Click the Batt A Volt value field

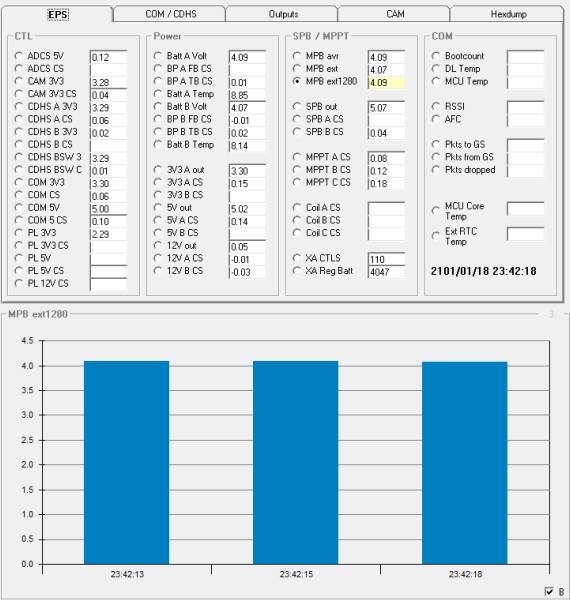tap(247, 57)
